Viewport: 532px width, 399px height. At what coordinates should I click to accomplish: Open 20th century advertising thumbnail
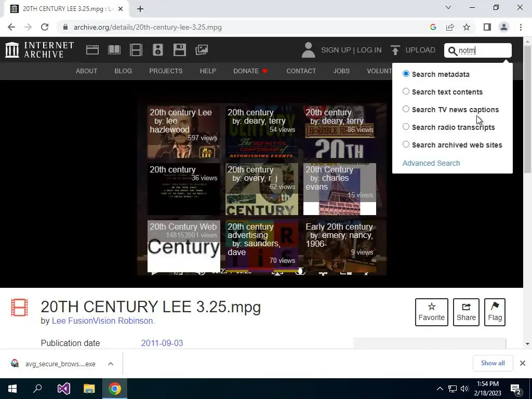pos(262,246)
